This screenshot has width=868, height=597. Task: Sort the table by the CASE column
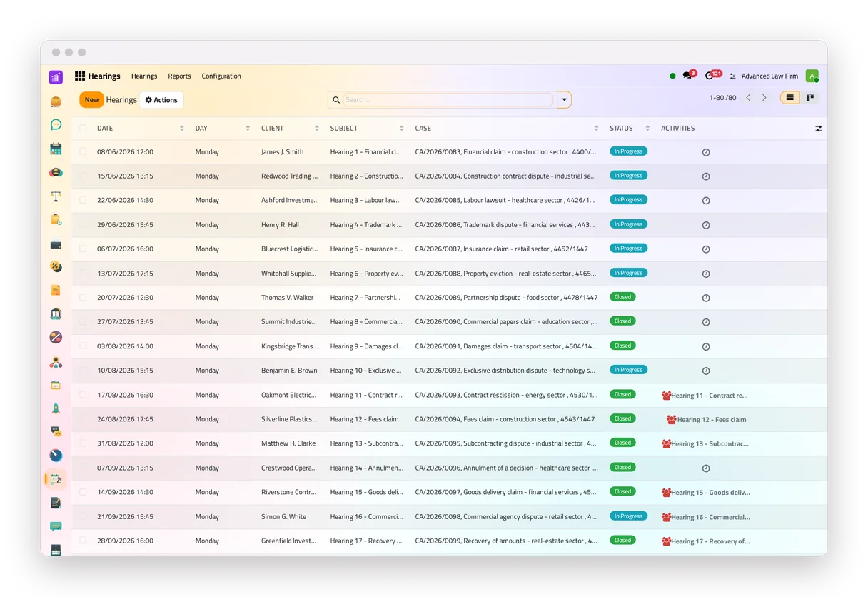[507, 129]
